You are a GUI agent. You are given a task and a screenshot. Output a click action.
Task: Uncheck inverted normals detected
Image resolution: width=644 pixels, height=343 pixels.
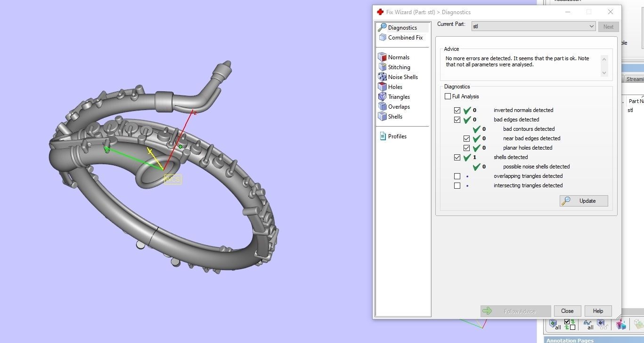[x=457, y=110]
